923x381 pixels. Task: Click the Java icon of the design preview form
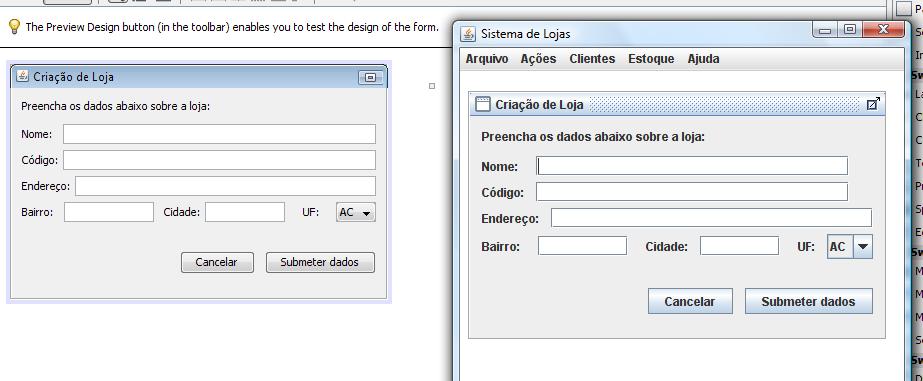point(22,76)
